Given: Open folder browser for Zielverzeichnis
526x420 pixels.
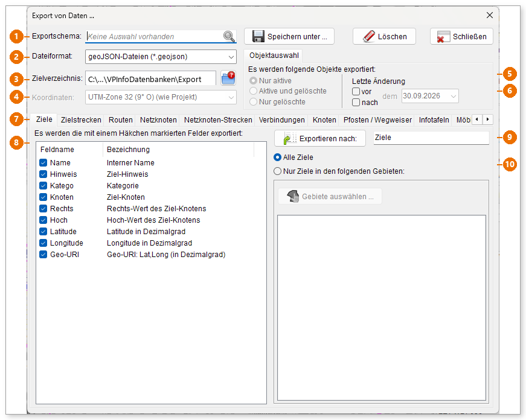Looking at the screenshot, I should 228,78.
